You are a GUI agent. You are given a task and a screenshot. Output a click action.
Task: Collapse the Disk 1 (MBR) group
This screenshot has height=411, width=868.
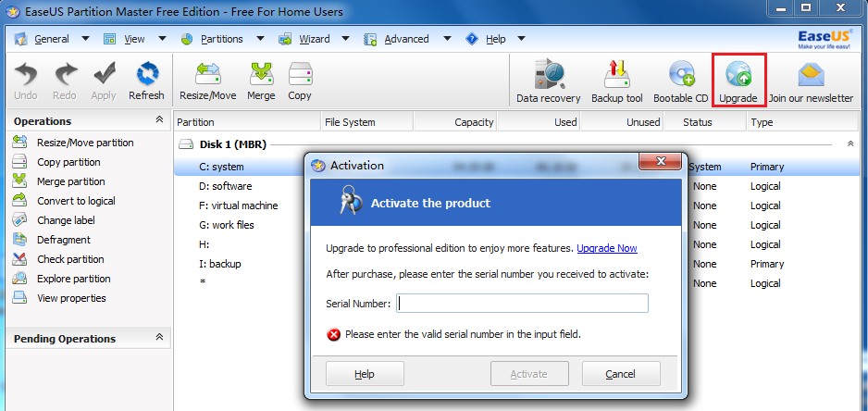(849, 144)
